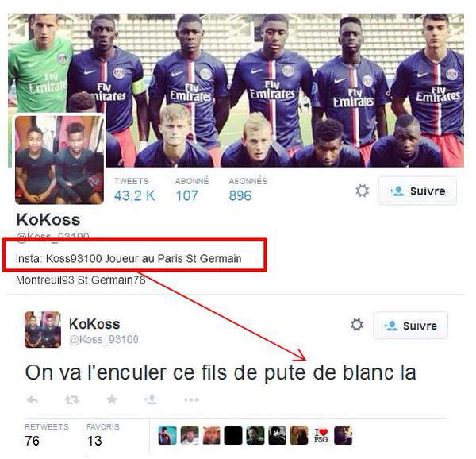View the 13 favoris list
The image size is (476, 459).
point(102,435)
